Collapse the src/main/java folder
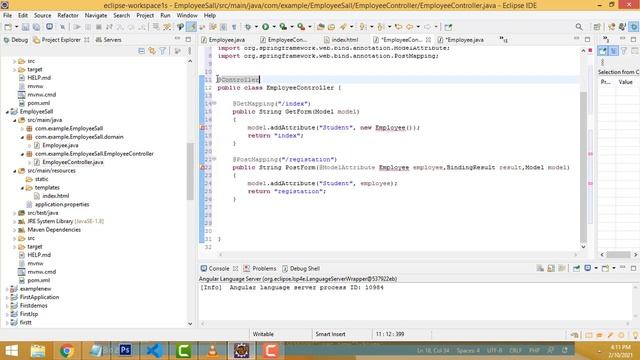The height and width of the screenshot is (360, 640). [x=15, y=120]
